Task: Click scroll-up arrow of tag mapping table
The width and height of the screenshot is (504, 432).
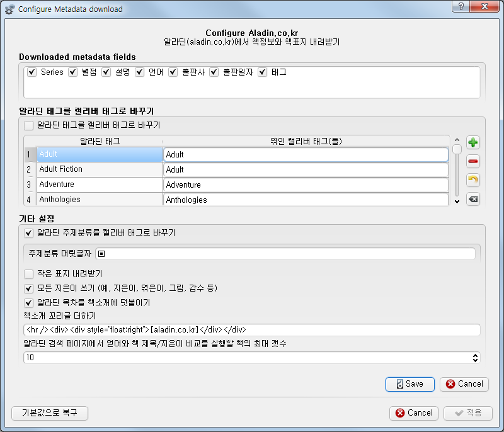Action: click(457, 140)
